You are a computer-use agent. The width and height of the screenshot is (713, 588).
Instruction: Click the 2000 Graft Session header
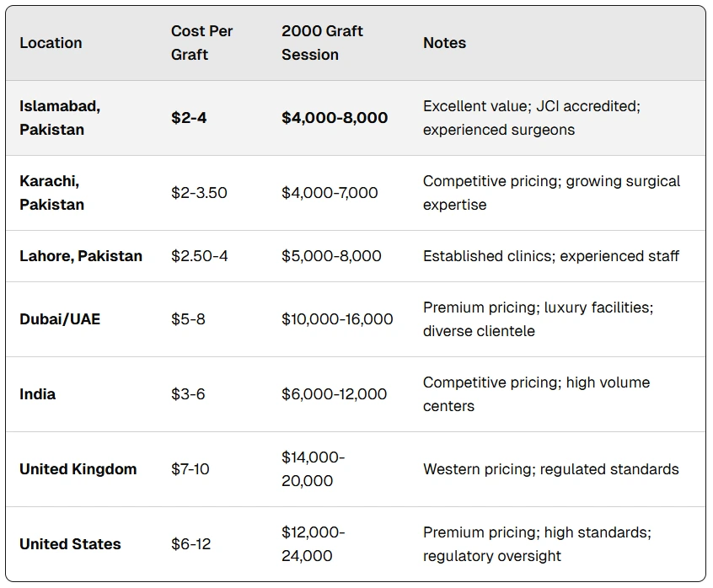[322, 43]
